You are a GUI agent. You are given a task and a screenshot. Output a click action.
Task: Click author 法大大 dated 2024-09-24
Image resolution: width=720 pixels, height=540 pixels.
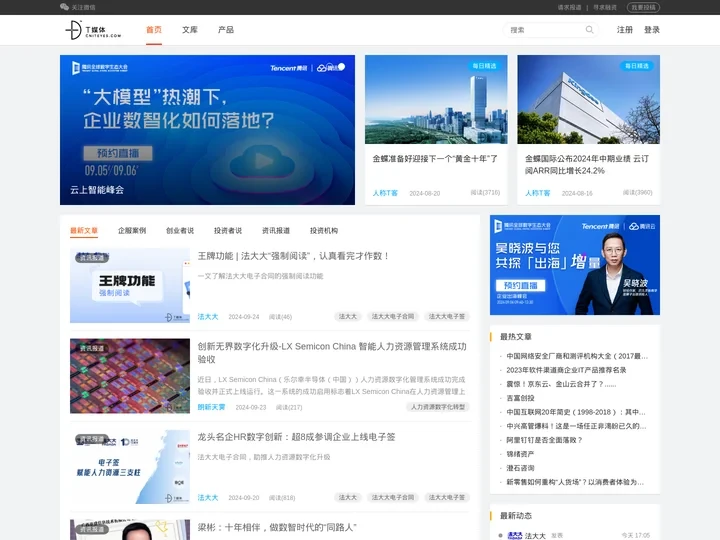pos(208,317)
